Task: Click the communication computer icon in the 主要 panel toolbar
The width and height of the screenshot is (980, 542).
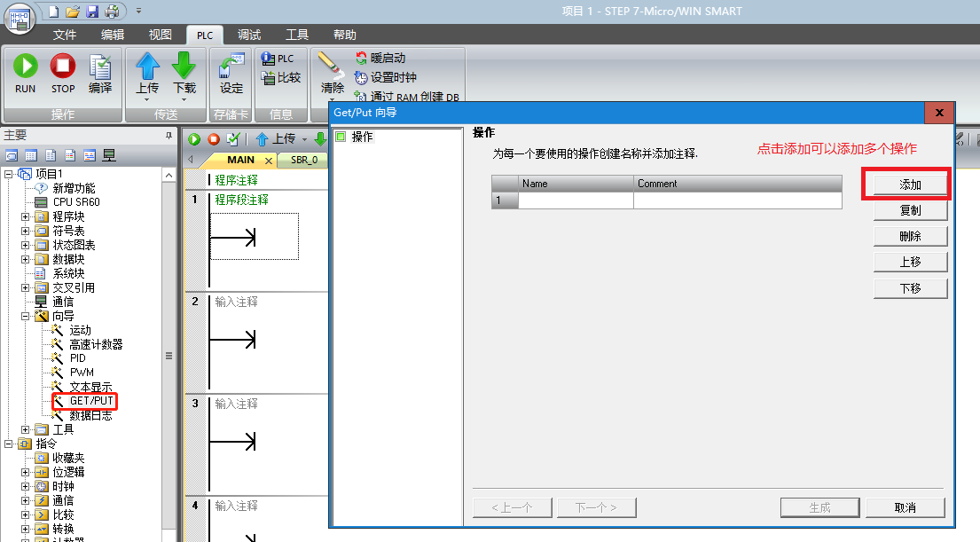Action: (109, 155)
